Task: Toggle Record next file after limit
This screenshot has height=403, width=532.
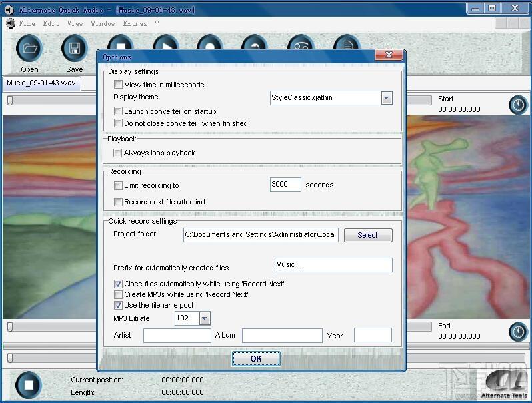Action: 119,202
